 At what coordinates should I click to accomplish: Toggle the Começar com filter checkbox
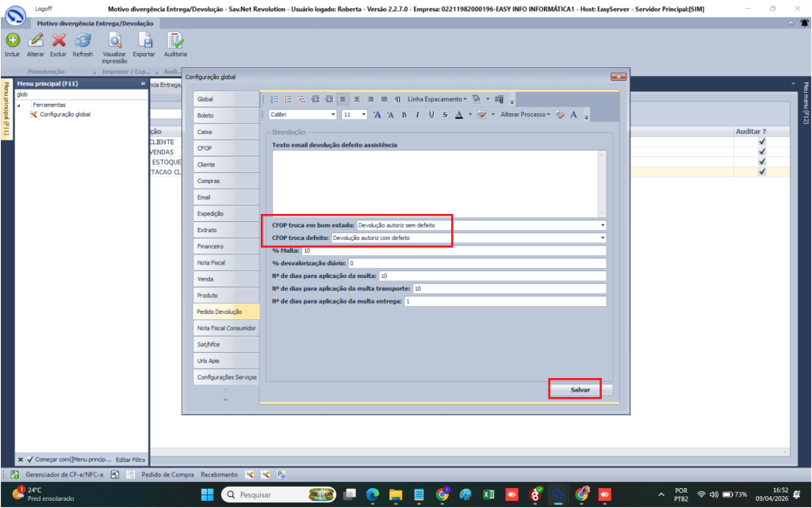30,460
